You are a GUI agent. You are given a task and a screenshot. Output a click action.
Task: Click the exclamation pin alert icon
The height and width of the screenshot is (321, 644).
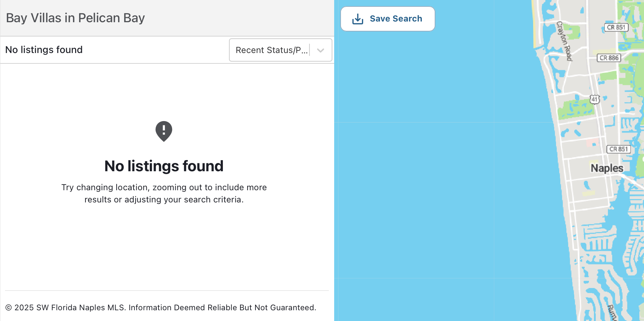point(164,131)
